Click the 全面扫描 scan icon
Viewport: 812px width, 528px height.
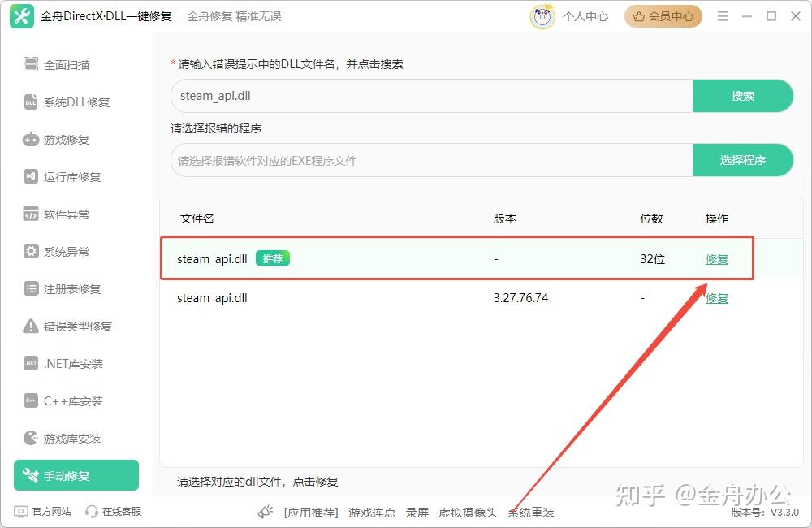31,64
